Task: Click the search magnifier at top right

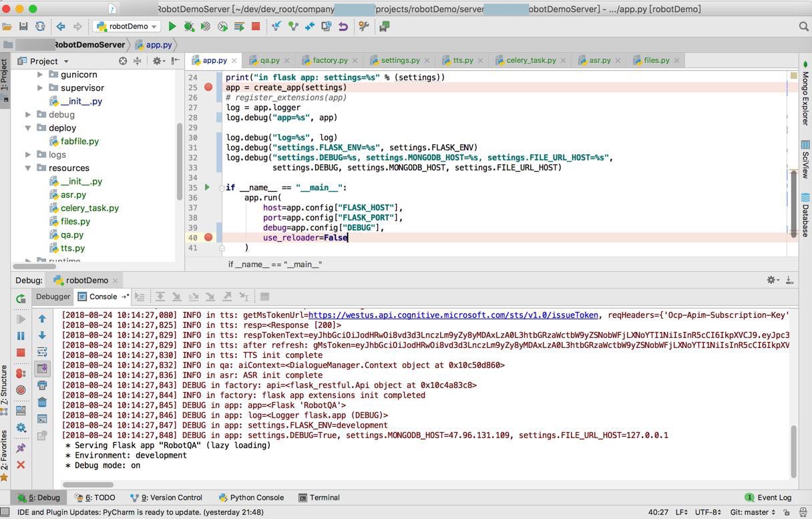Action: (x=803, y=27)
